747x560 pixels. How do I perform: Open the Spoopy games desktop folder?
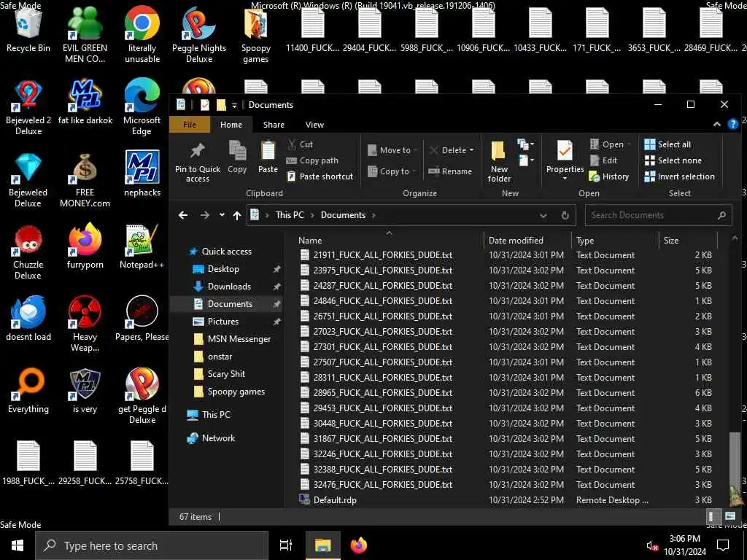[x=256, y=35]
